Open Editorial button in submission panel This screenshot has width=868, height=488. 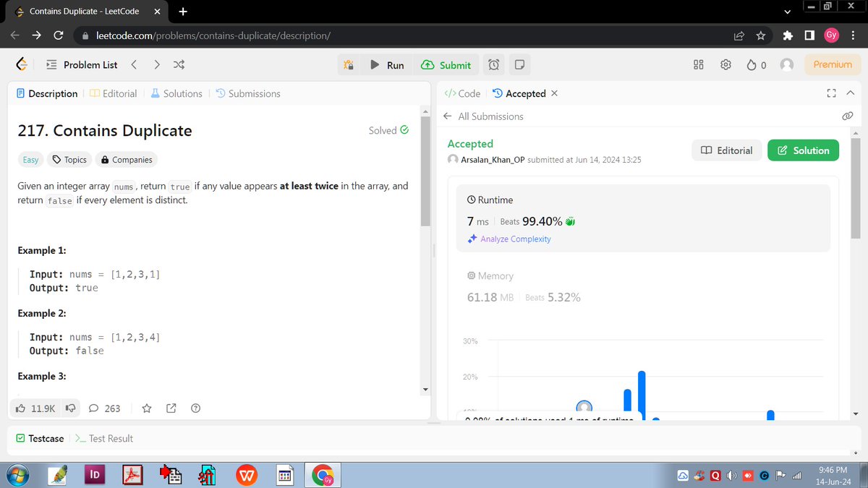tap(727, 150)
